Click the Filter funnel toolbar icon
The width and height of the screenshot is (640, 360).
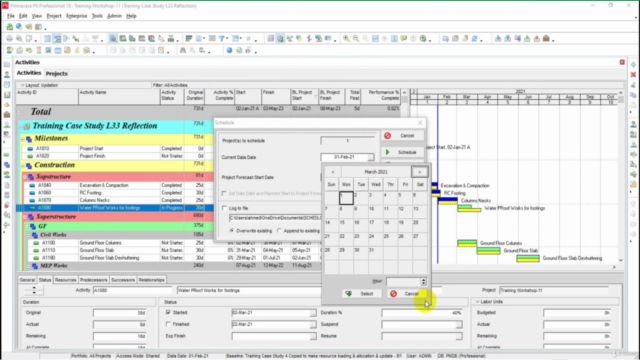[x=222, y=38]
